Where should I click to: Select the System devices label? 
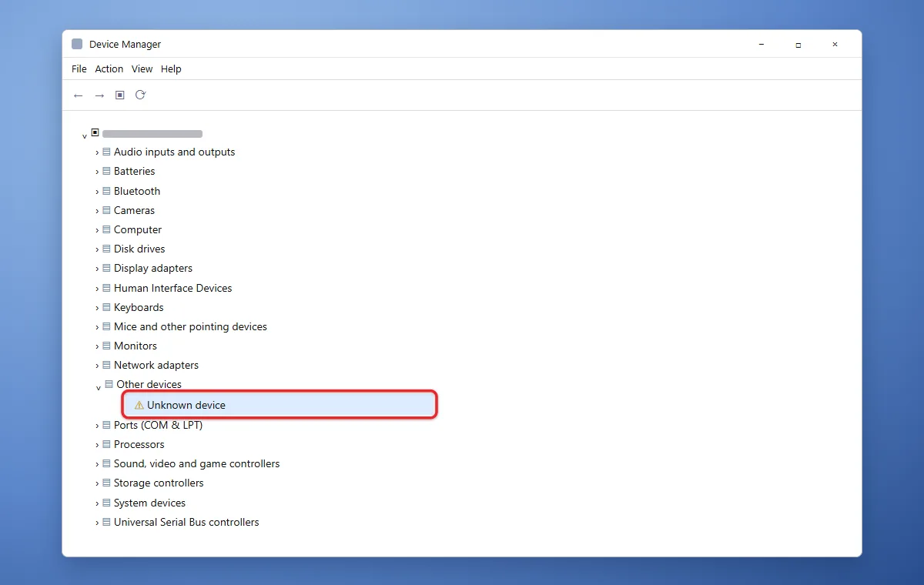click(x=150, y=503)
